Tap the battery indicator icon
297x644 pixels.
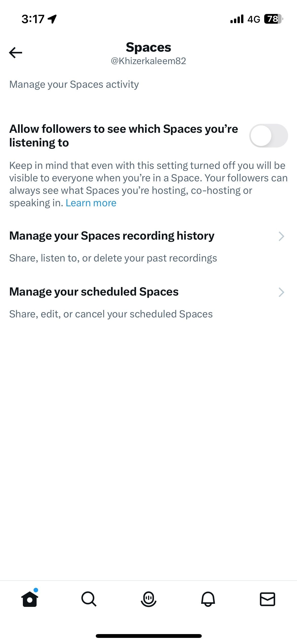coord(273,19)
